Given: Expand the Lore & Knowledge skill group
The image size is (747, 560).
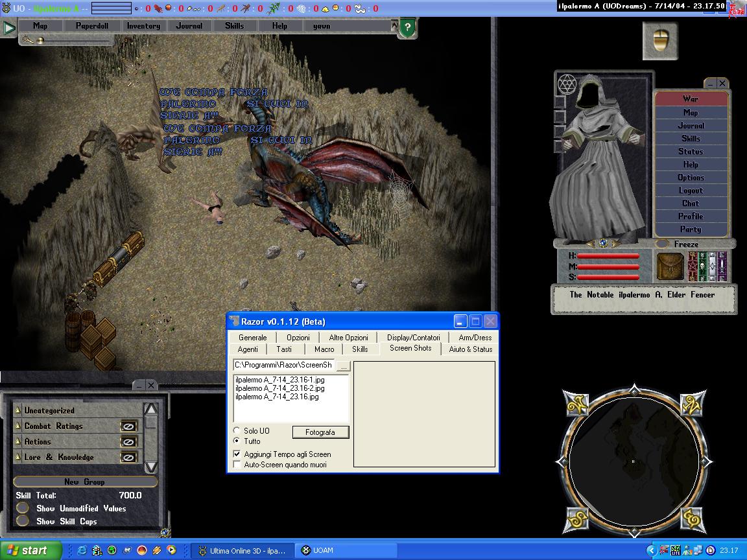Looking at the screenshot, I should 18,457.
